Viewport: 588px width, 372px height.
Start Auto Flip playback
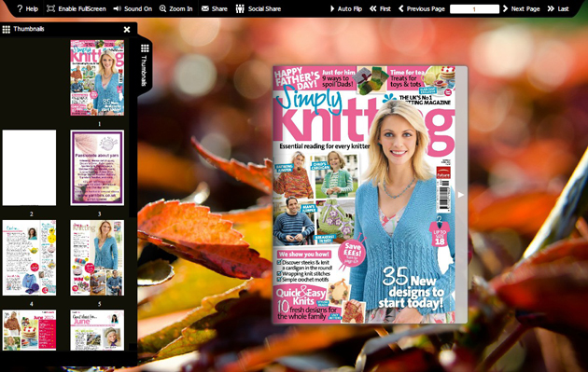pos(345,8)
